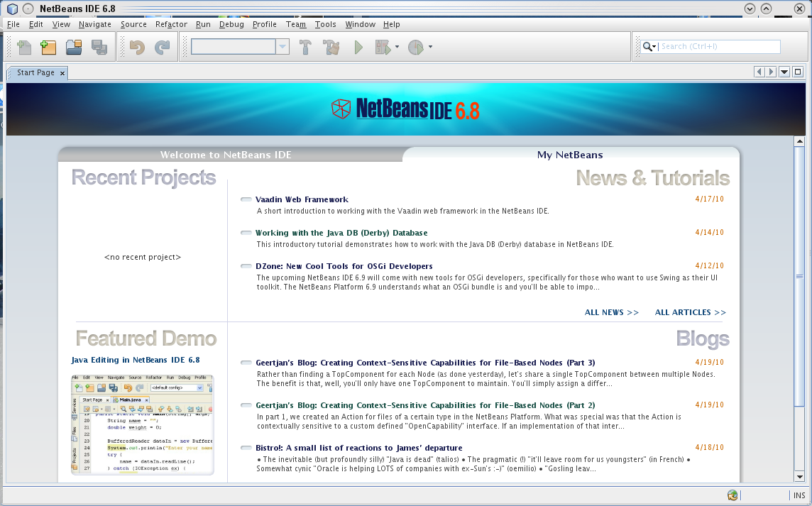The height and width of the screenshot is (506, 812).
Task: Click the New Project toolbar icon
Action: pyautogui.click(x=48, y=47)
